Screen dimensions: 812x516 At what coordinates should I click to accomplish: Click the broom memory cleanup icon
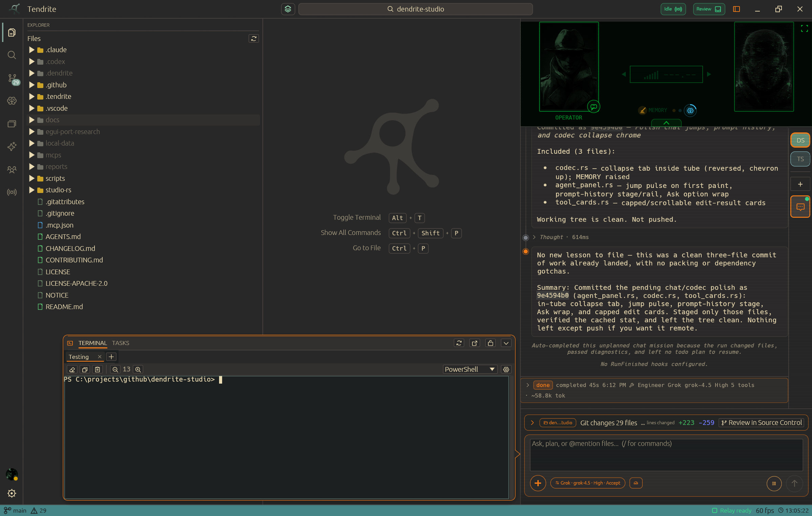pos(642,110)
